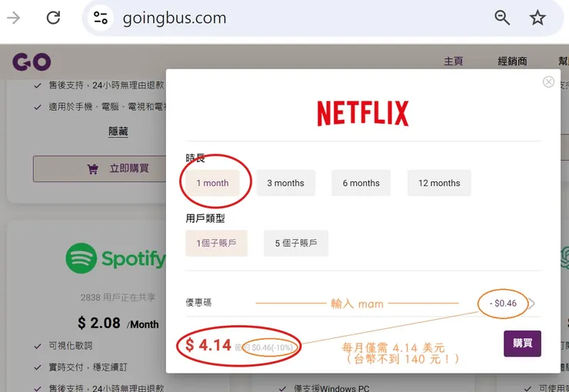Viewport: 569px width, 392px height.
Task: Click the - $0.46 discount amount
Action: coord(503,303)
